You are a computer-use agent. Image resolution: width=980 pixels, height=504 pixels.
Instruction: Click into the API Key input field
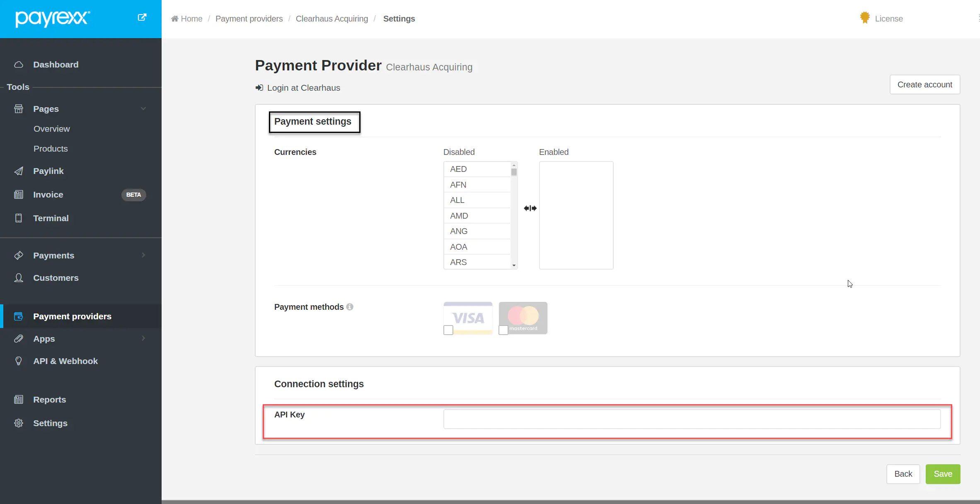[x=692, y=419]
